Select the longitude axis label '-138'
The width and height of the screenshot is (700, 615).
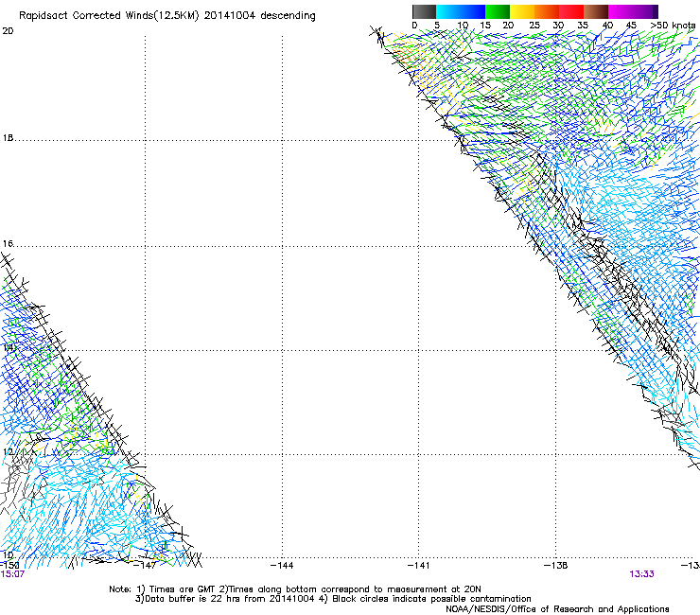pos(556,566)
